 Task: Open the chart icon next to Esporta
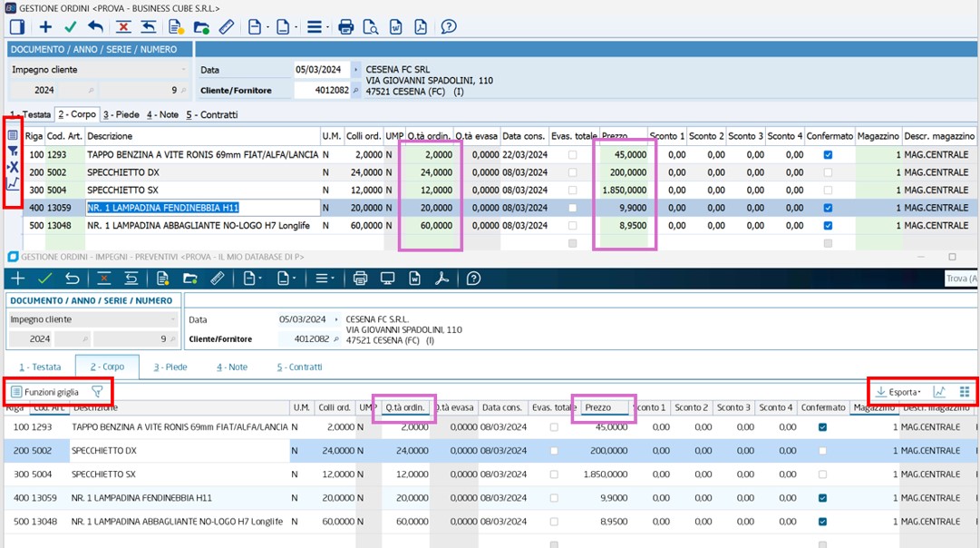tap(940, 392)
